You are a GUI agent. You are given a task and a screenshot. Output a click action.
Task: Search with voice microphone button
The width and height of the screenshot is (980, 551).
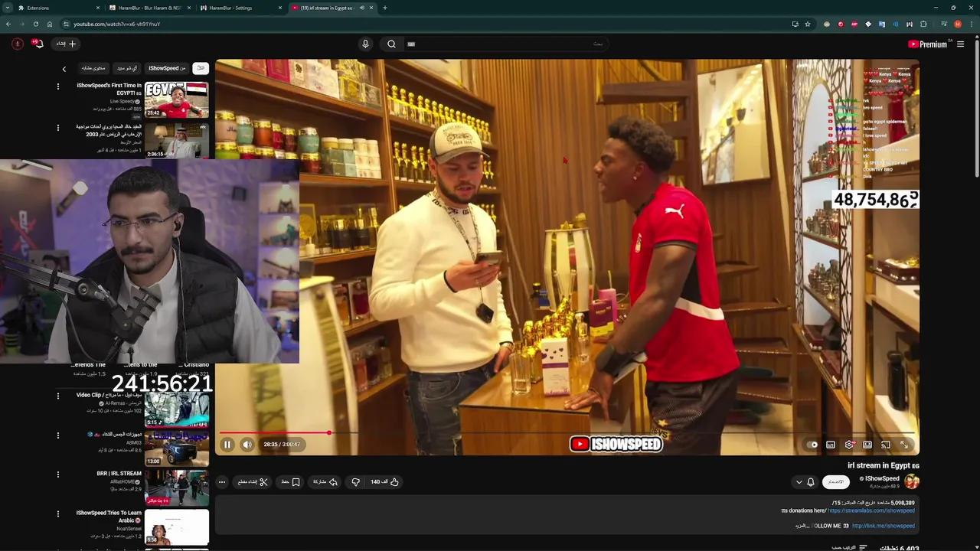[x=365, y=44]
